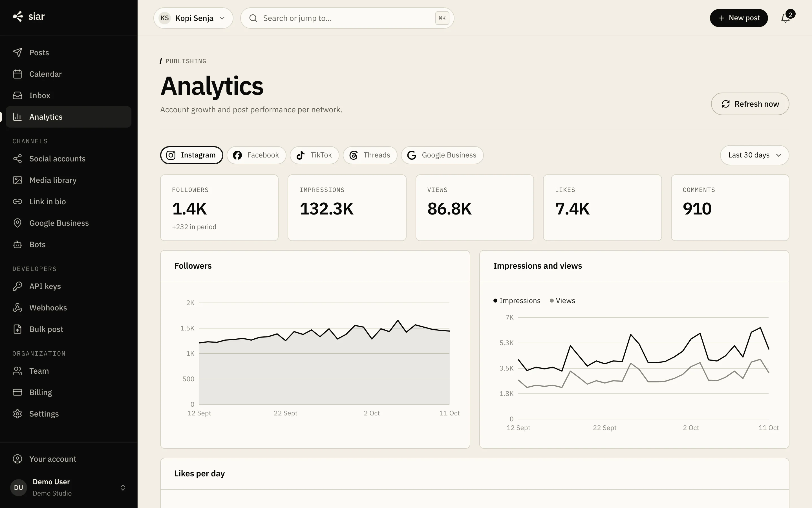Switch to the Facebook tab

(x=256, y=155)
